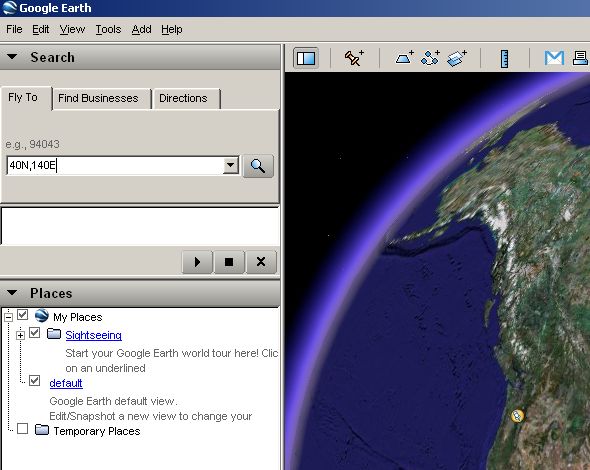Open the Fly To search history dropdown
Viewport: 590px width, 470px height.
tap(231, 165)
